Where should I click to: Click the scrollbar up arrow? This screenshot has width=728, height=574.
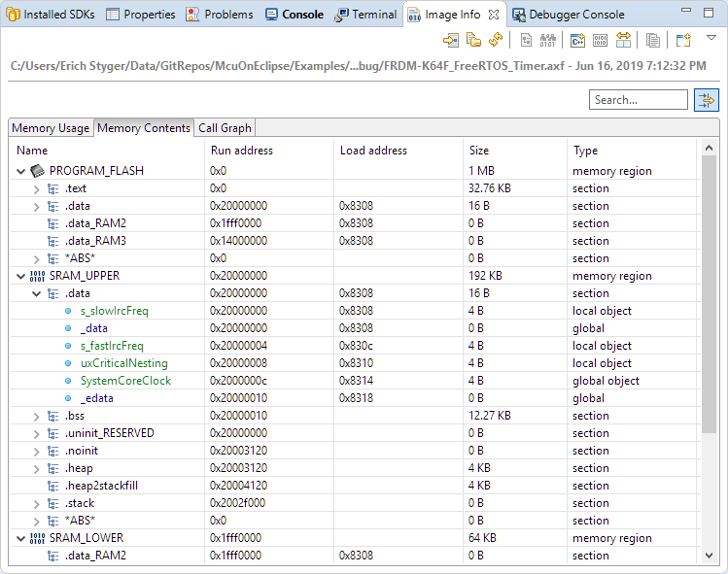point(709,148)
